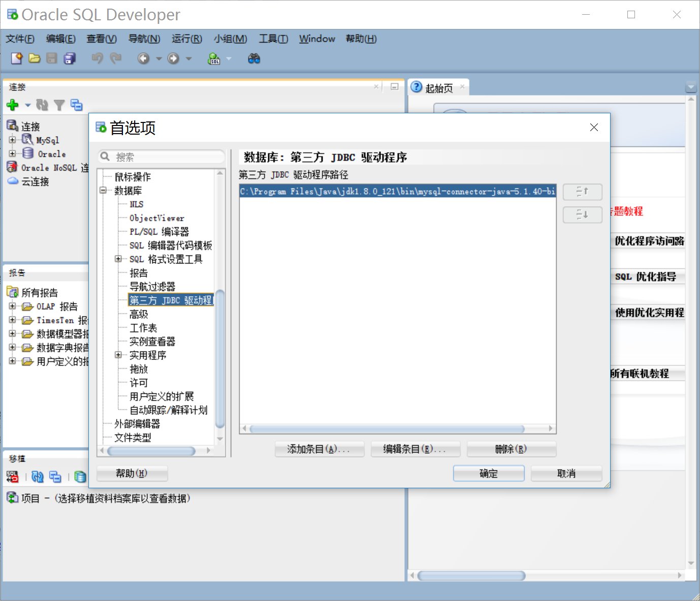This screenshot has height=601, width=700.
Task: Expand the TimesTen reports folder
Action: click(12, 320)
